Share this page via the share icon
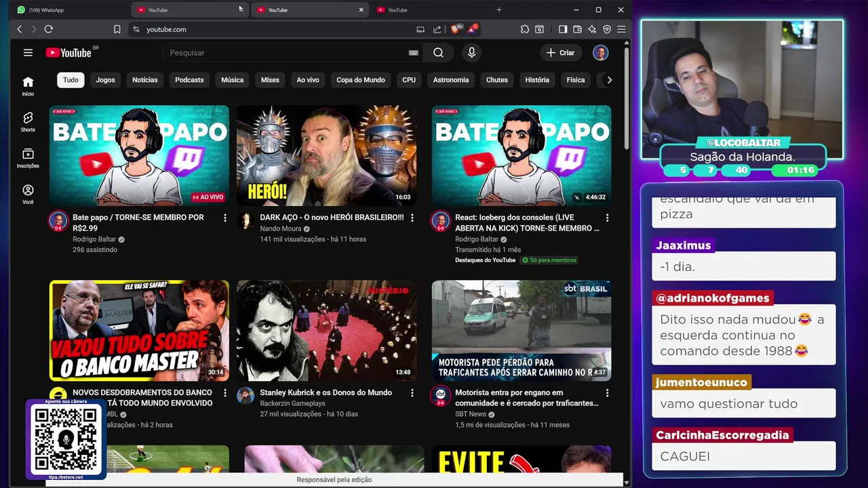The height and width of the screenshot is (488, 868). click(437, 29)
